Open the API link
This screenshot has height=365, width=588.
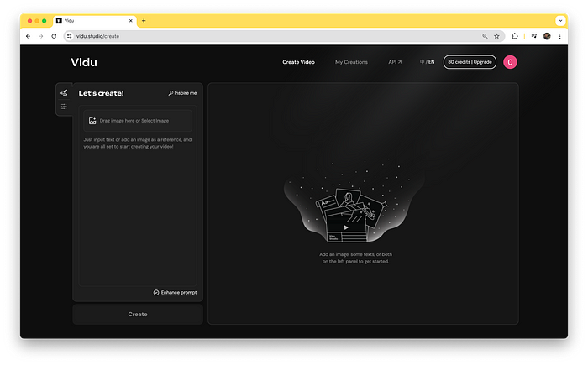pyautogui.click(x=395, y=62)
